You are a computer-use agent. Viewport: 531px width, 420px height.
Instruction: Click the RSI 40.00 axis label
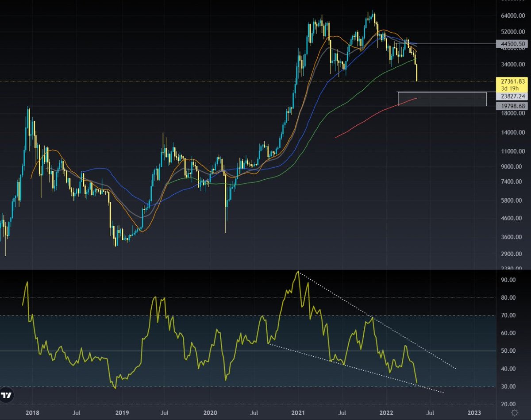(508, 369)
